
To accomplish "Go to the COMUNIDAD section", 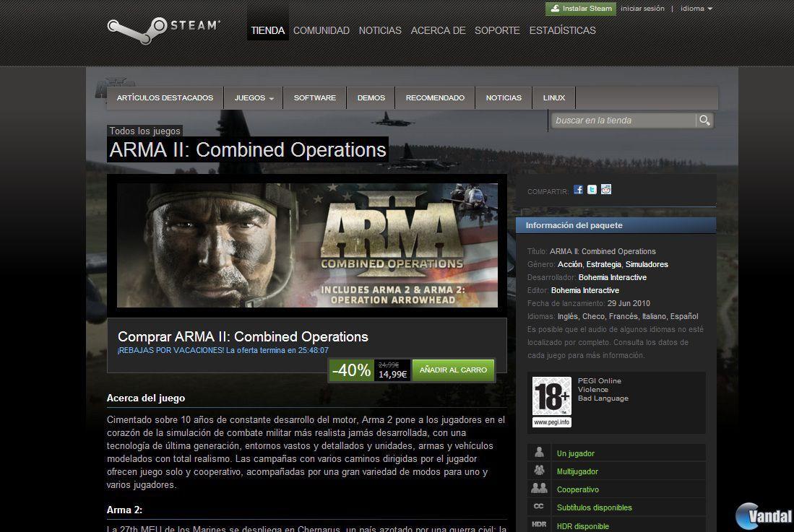I will pyautogui.click(x=321, y=30).
